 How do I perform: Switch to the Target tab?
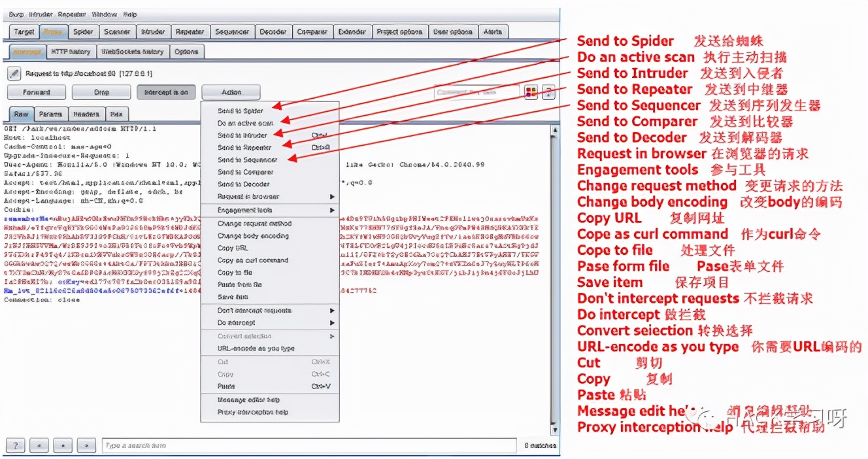point(24,31)
